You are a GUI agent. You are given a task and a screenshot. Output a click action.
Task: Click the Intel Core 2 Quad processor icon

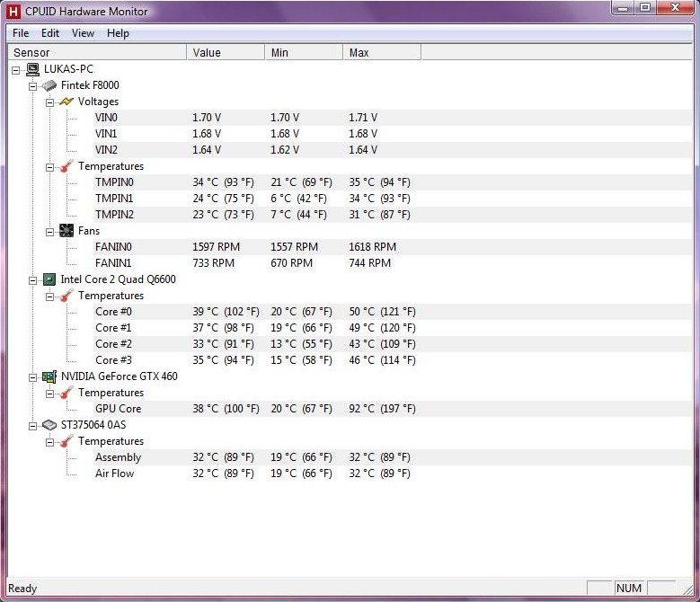49,279
